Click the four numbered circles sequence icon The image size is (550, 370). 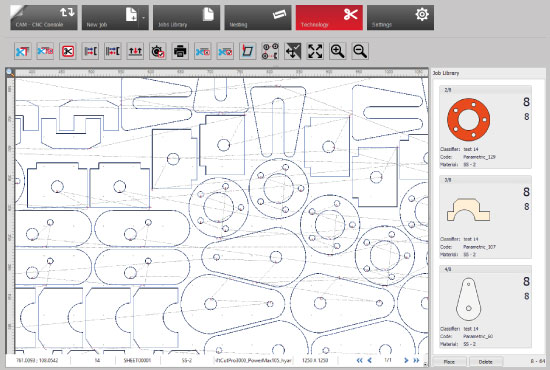click(270, 52)
